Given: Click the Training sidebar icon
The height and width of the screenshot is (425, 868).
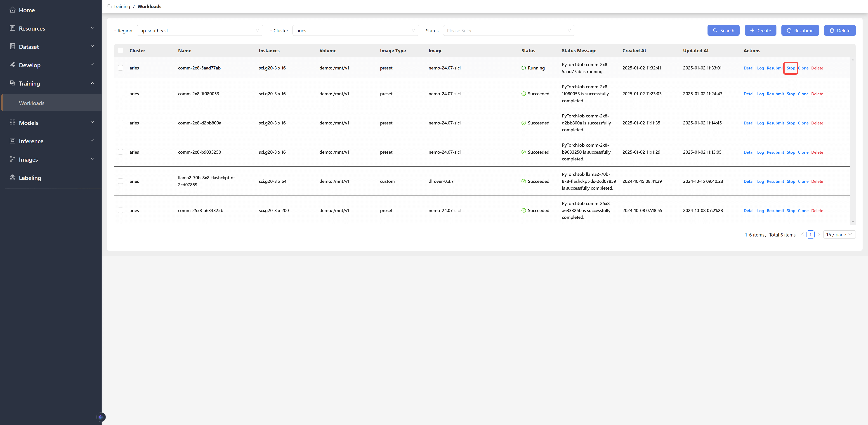Looking at the screenshot, I should pyautogui.click(x=12, y=83).
